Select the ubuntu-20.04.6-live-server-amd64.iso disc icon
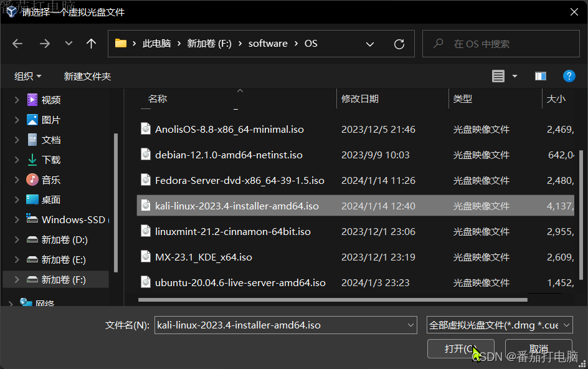 point(146,282)
